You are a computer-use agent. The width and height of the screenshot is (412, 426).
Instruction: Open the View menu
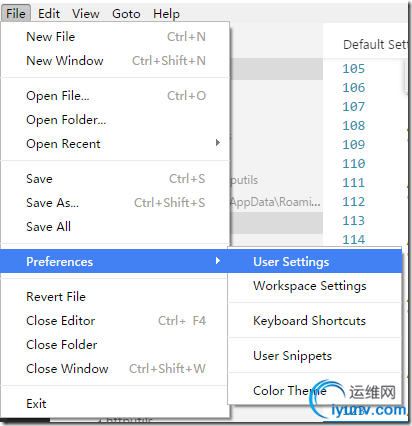(x=86, y=14)
